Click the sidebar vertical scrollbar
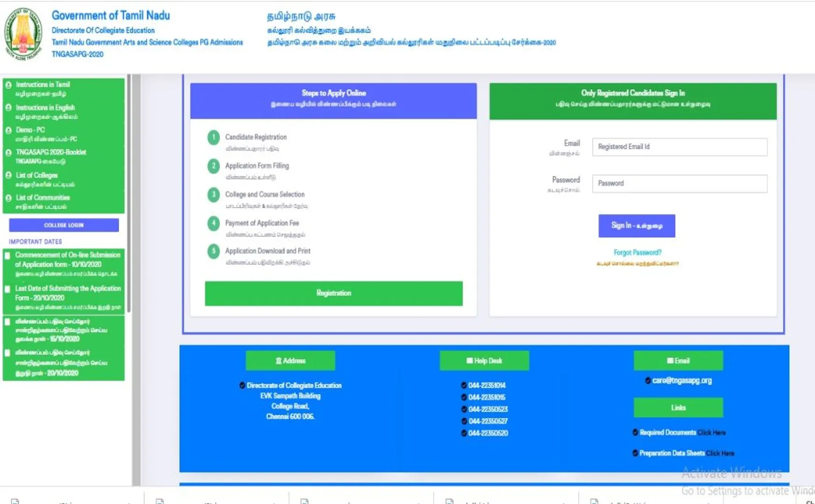815x504 pixels. (129, 194)
